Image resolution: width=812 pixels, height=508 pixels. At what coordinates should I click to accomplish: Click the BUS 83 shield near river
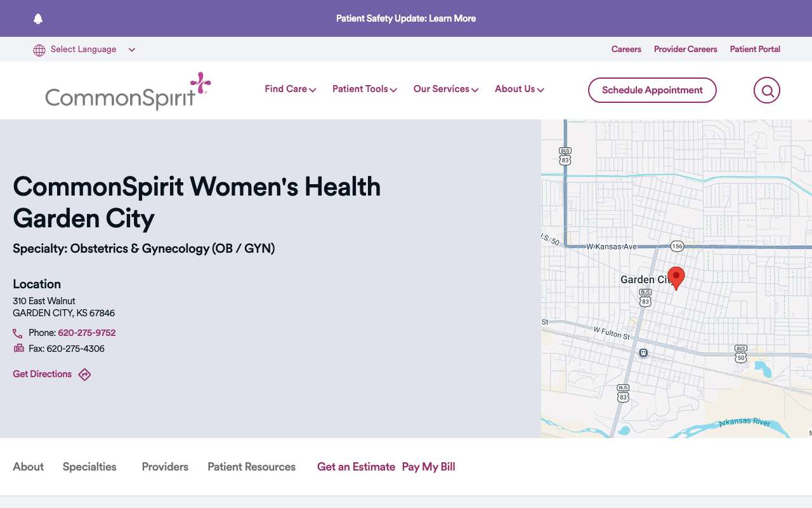point(623,394)
